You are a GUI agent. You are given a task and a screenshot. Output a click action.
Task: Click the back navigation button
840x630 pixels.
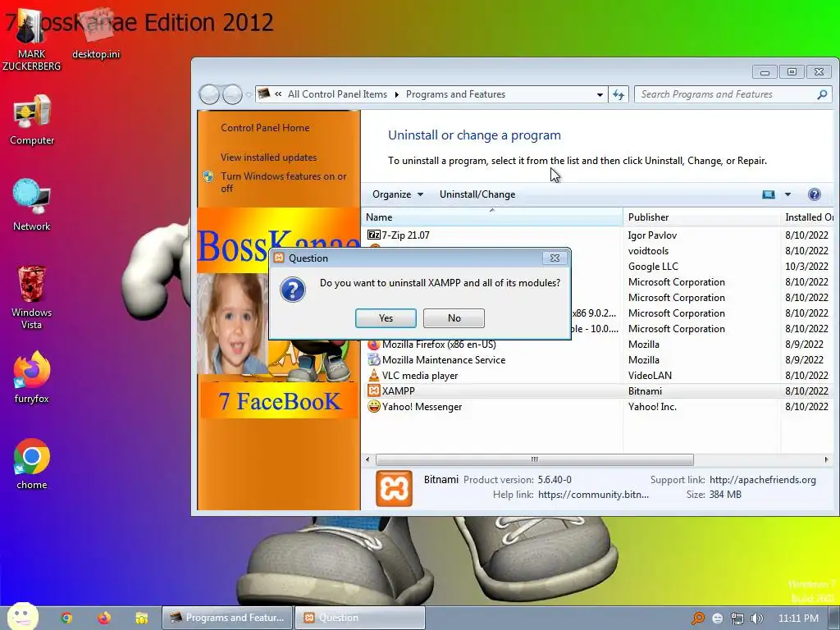pyautogui.click(x=209, y=95)
